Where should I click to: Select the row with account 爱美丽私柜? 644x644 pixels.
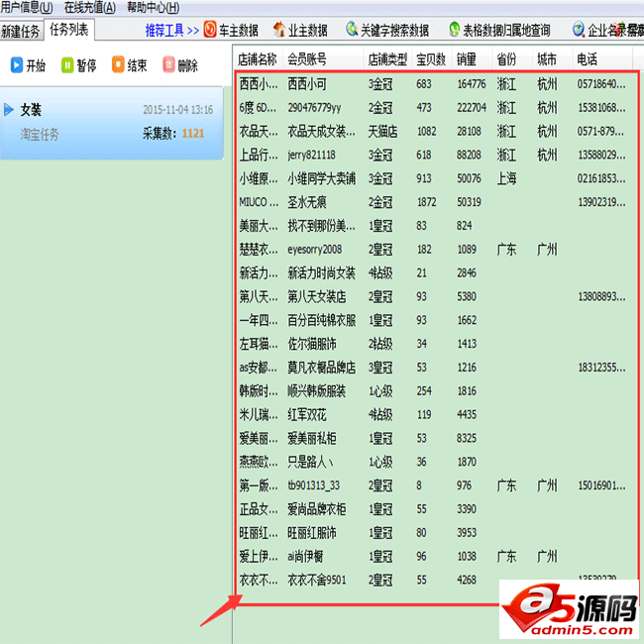point(437,438)
